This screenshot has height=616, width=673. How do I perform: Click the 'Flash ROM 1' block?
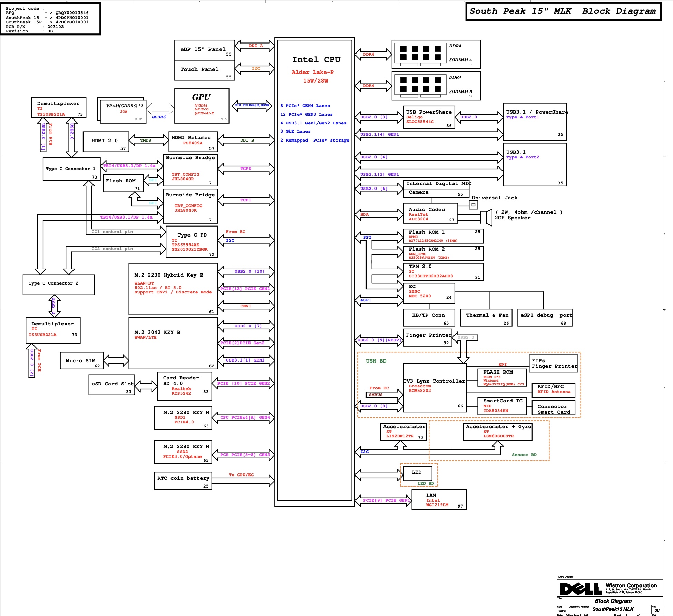(x=443, y=236)
